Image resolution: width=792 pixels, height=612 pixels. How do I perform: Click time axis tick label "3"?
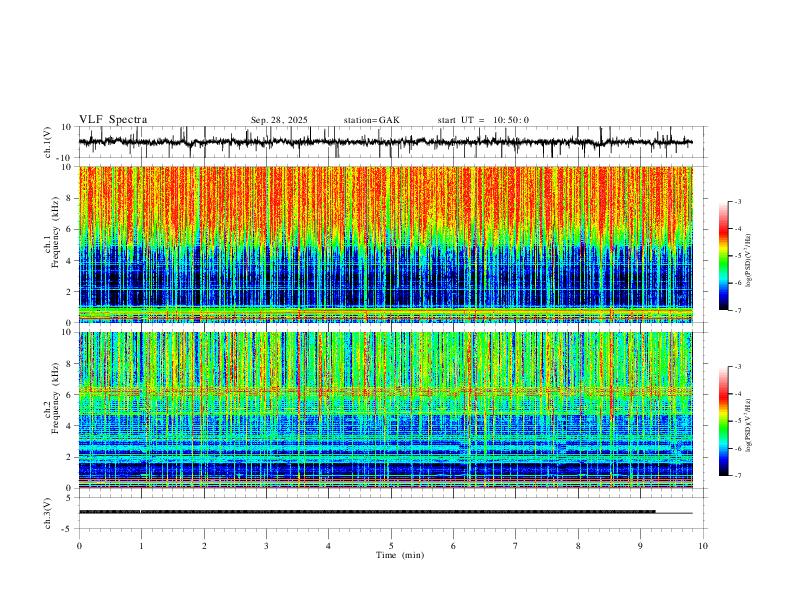pos(266,546)
